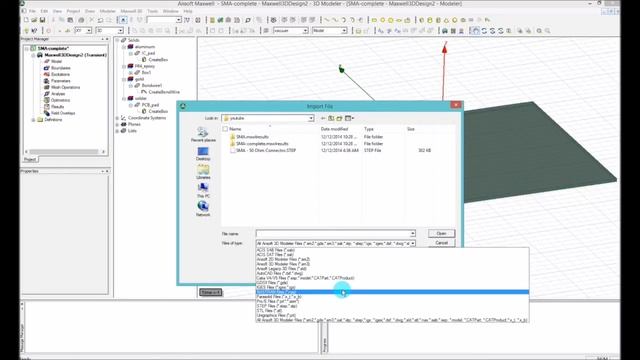Open the vacuum material dropdown in toolbar
The width and height of the screenshot is (640, 360).
point(305,31)
